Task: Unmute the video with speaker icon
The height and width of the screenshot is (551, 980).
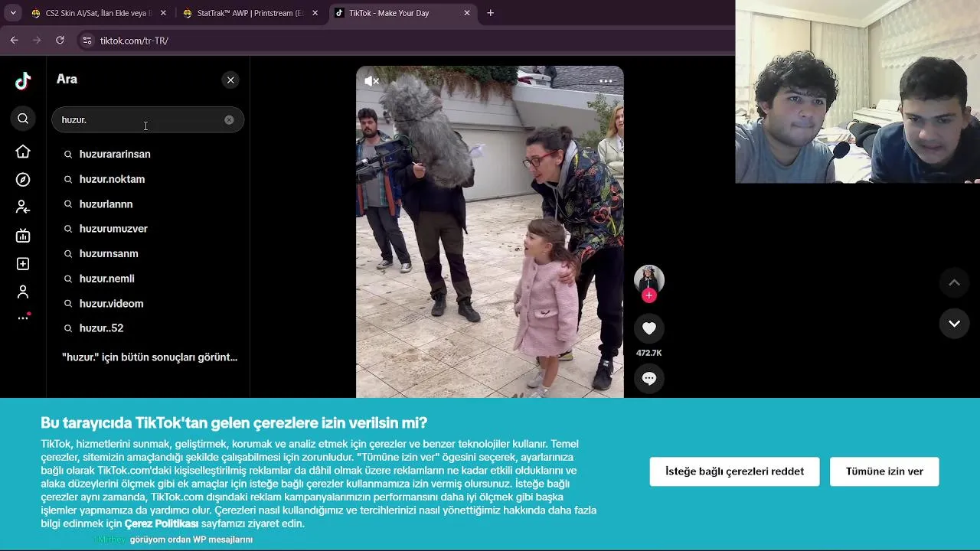Action: (372, 81)
